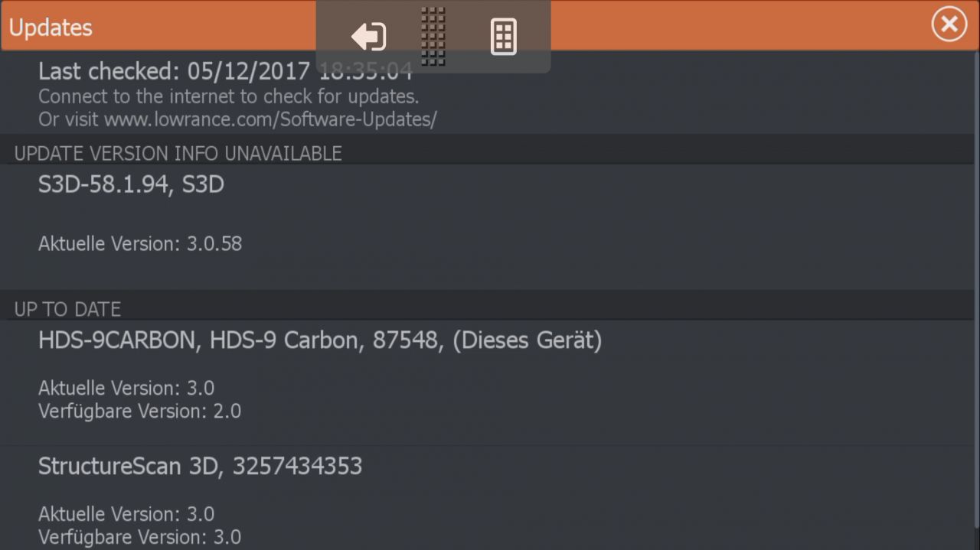Close the Updates dialog with the X
The height and width of the screenshot is (550, 980).
click(949, 25)
